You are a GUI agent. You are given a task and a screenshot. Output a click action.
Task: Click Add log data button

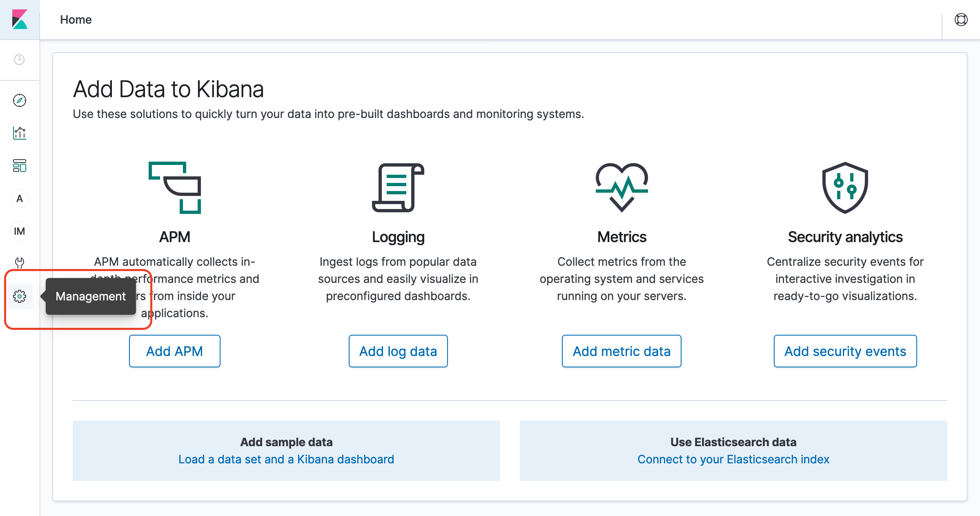pos(398,351)
